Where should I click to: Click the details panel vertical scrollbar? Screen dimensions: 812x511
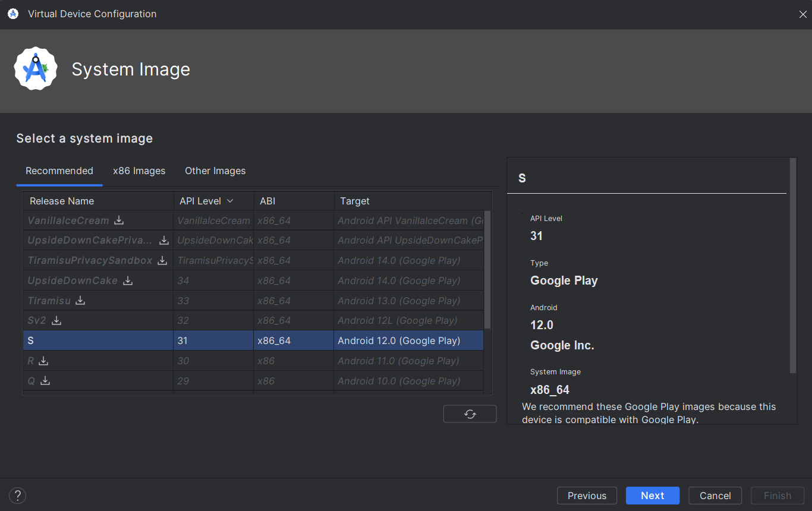pos(793,266)
